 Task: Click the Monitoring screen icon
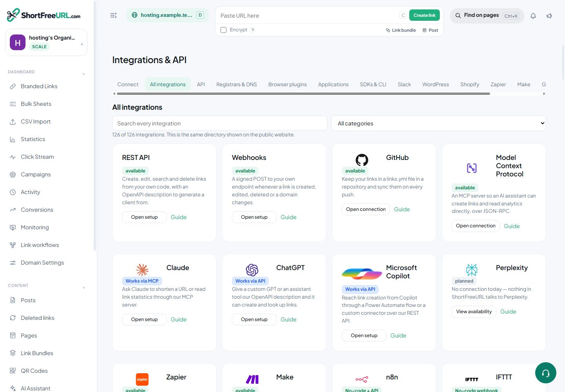point(13,227)
